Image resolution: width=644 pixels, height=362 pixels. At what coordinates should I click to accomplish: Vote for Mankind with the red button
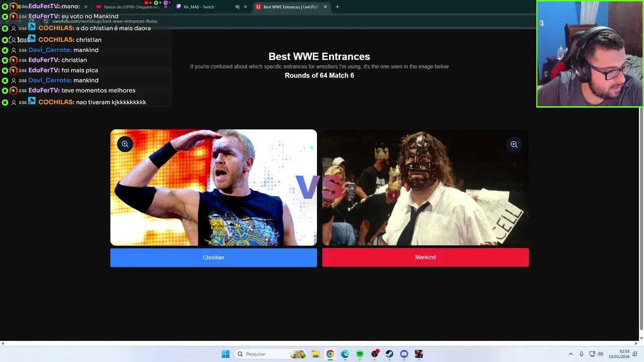pyautogui.click(x=425, y=257)
